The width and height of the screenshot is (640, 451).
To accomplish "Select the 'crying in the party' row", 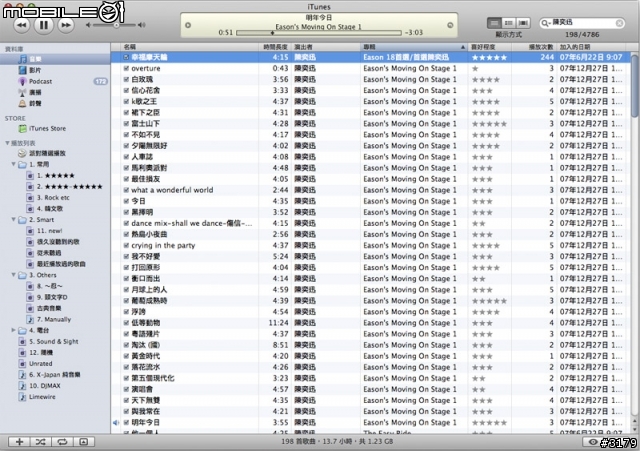I will click(x=371, y=245).
